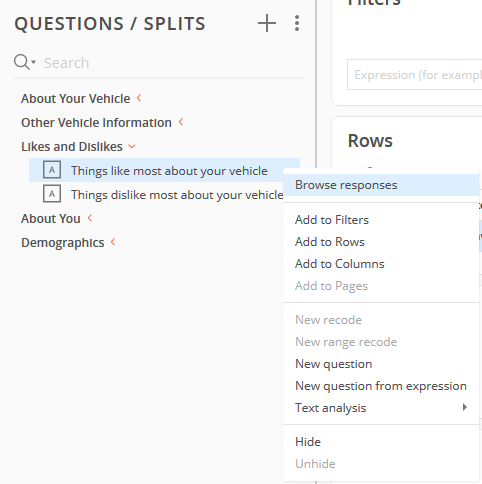Select Things dislike most about your vehicle
Viewport: 482px width, 484px height.
(x=177, y=195)
